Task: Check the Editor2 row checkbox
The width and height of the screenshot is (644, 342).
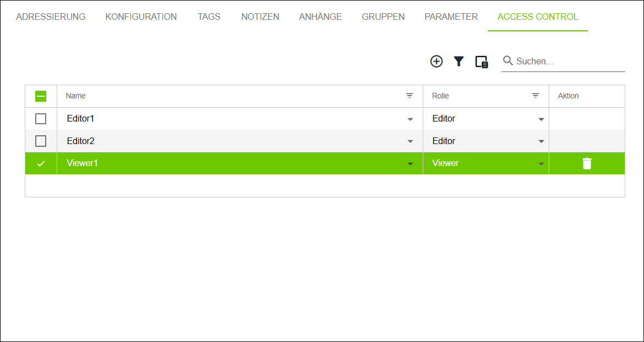Action: point(41,141)
